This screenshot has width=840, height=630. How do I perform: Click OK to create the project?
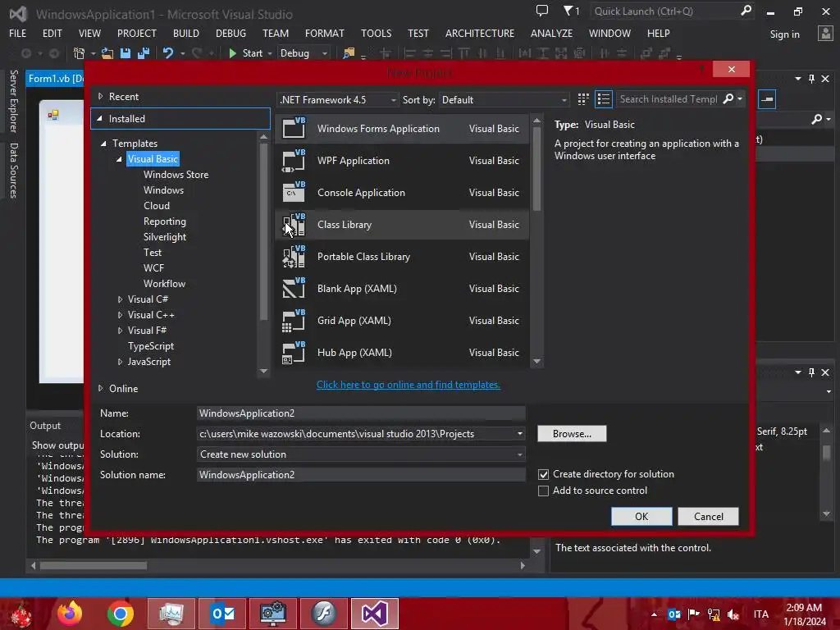[641, 517]
